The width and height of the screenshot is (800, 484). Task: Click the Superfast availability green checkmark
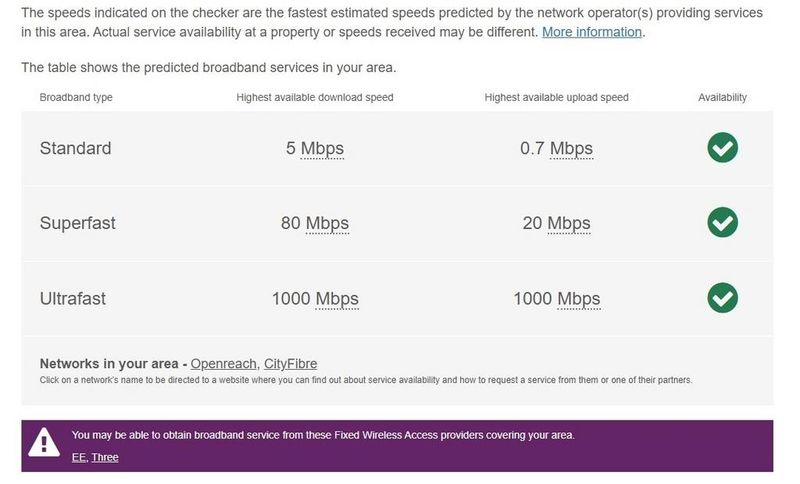722,222
